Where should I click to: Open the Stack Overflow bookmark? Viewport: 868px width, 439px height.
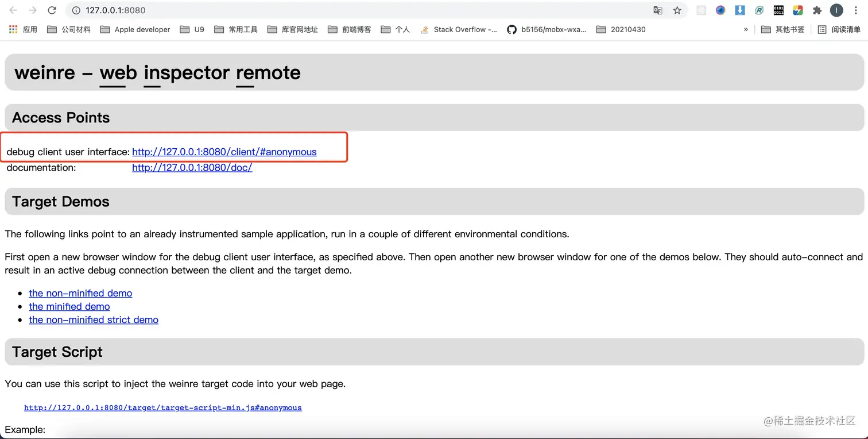point(459,29)
